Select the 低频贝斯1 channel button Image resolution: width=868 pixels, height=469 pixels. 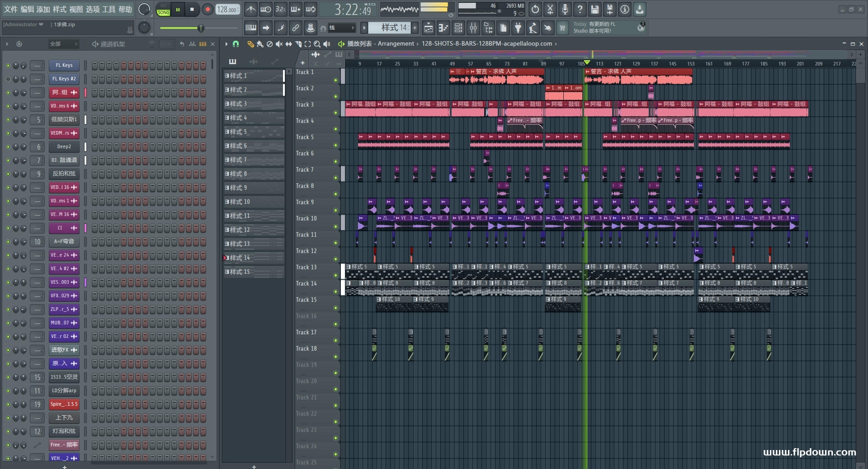(x=64, y=120)
